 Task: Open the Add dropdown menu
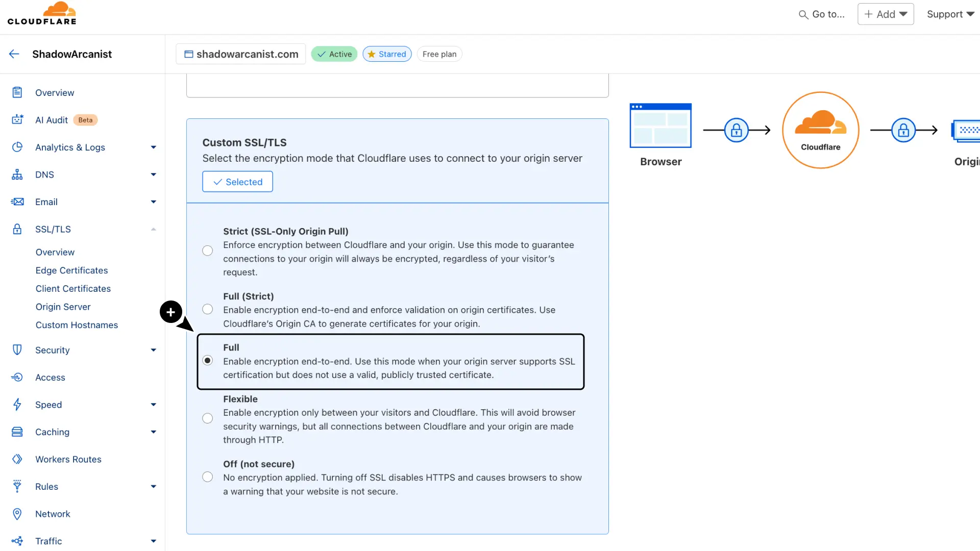(x=886, y=14)
